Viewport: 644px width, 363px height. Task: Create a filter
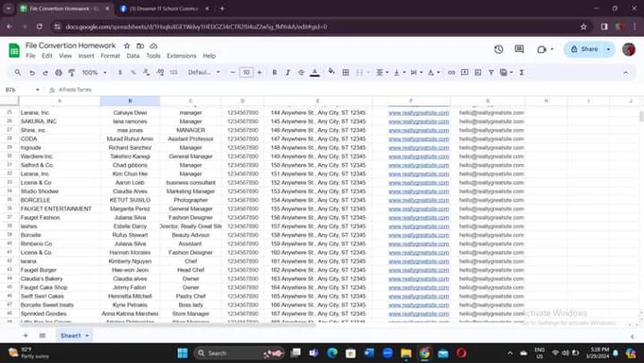(x=491, y=72)
